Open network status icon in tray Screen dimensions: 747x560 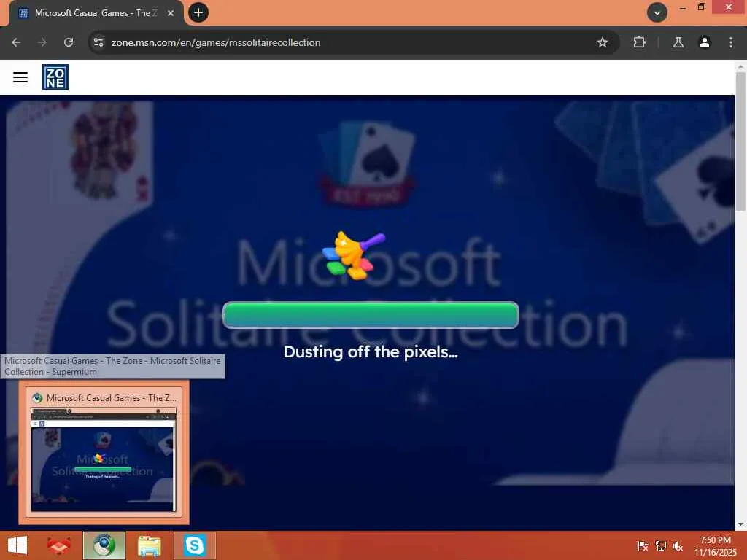point(661,546)
